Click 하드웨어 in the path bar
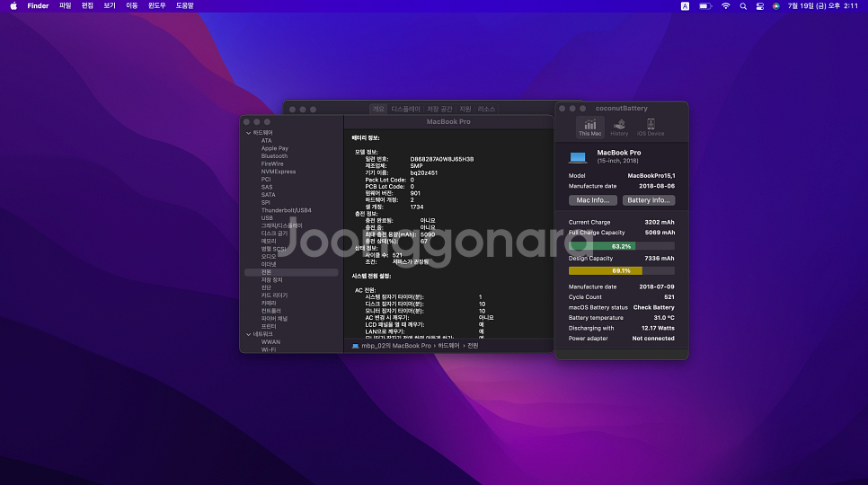This screenshot has width=868, height=485. click(x=448, y=346)
